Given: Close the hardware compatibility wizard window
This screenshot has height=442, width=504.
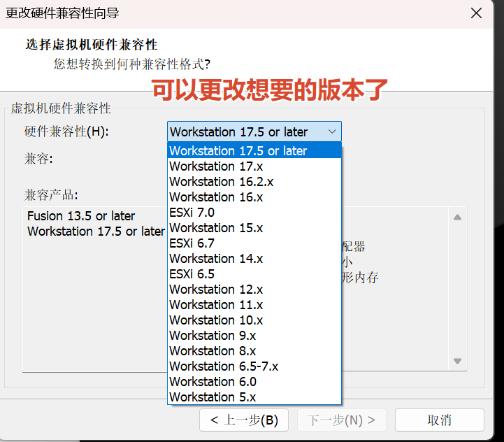Looking at the screenshot, I should pos(476,13).
